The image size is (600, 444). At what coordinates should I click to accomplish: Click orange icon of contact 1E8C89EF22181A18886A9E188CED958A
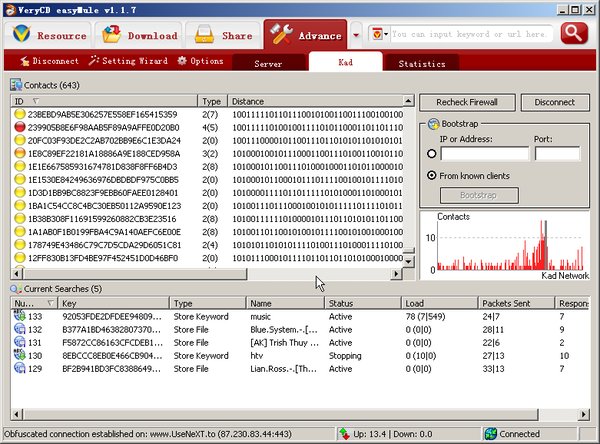[20, 153]
